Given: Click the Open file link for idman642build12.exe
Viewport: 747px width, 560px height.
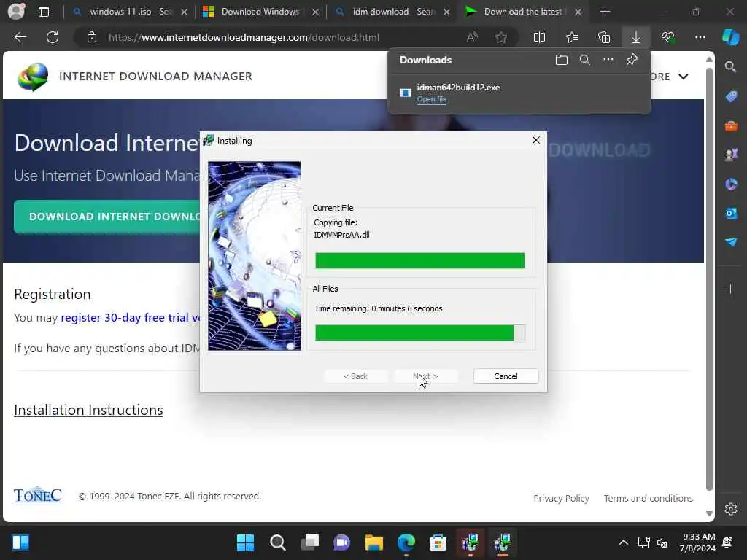Looking at the screenshot, I should coord(432,99).
